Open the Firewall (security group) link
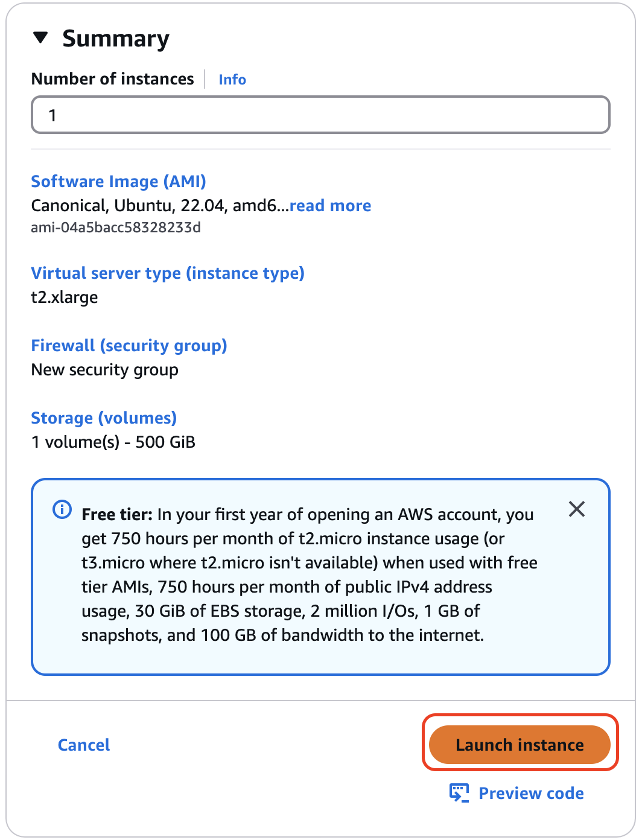The height and width of the screenshot is (840, 642). point(129,345)
